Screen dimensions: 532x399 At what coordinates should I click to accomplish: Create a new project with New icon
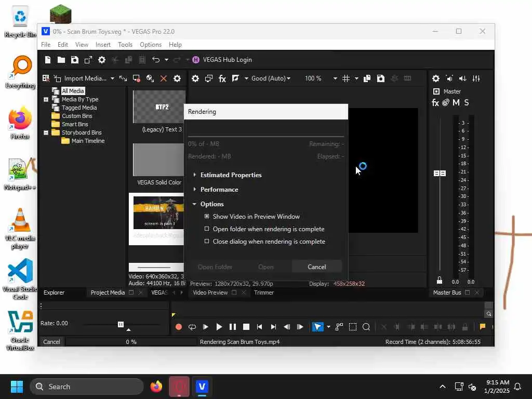(47, 60)
